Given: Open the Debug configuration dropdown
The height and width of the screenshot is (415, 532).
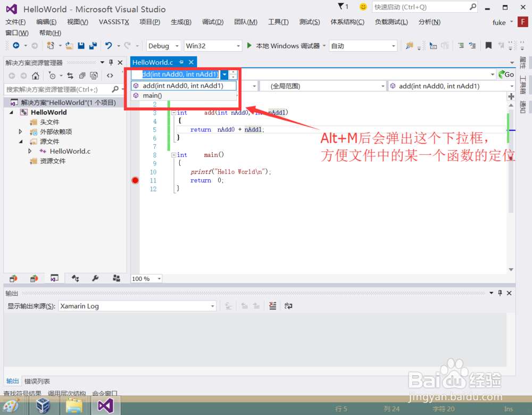Looking at the screenshot, I should [163, 46].
